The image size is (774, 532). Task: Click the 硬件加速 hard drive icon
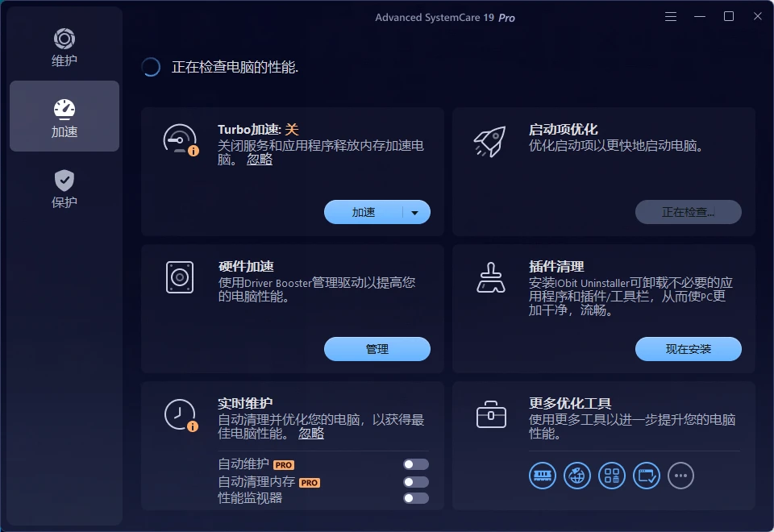pos(179,276)
